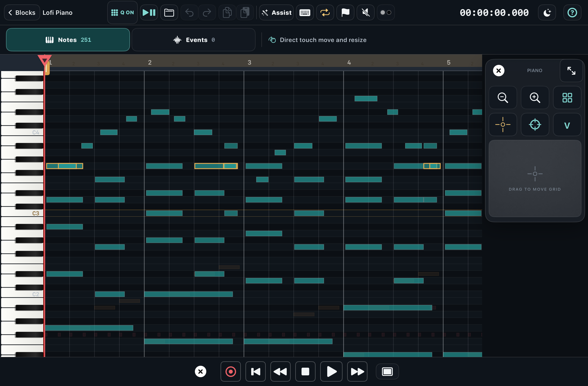The height and width of the screenshot is (386, 588).
Task: Click the C3 piano key
Action: tap(22, 213)
